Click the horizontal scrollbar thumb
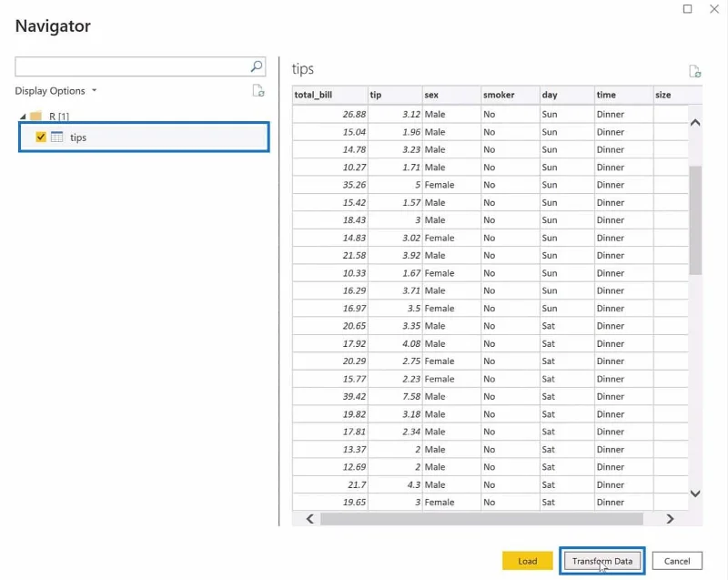Screen dimensions: 728x580 (481, 519)
